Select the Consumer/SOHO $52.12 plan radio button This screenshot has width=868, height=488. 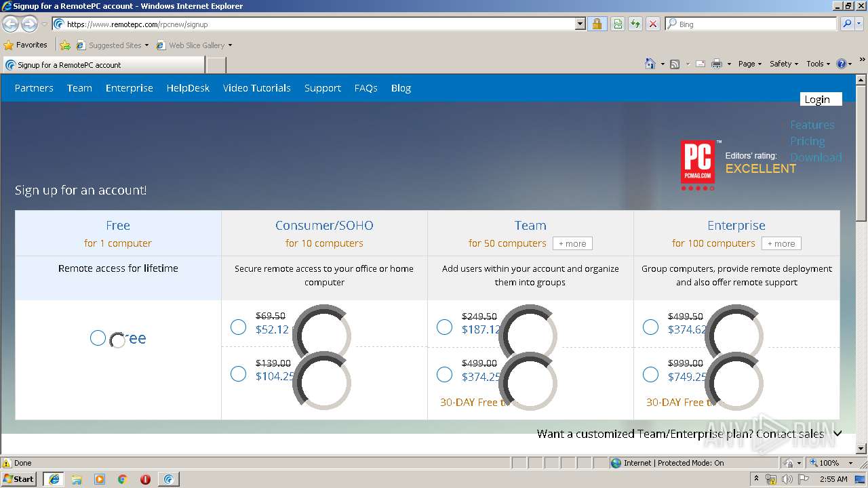(238, 327)
